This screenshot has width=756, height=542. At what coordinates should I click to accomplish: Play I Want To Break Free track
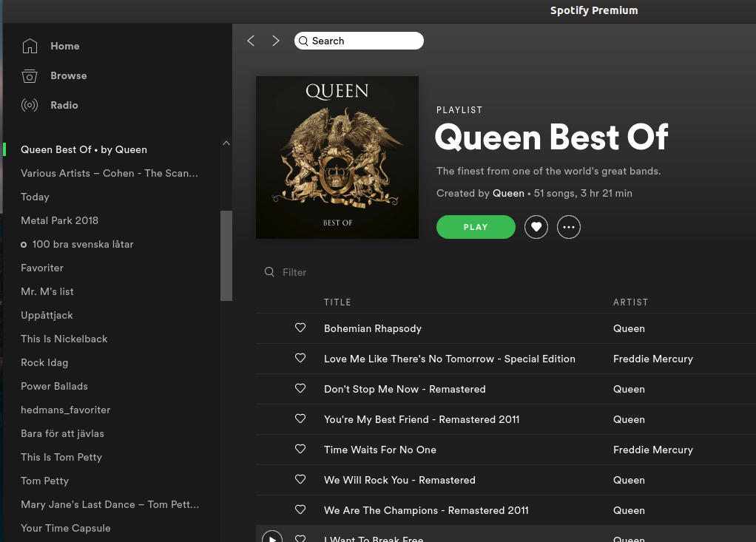pos(272,536)
